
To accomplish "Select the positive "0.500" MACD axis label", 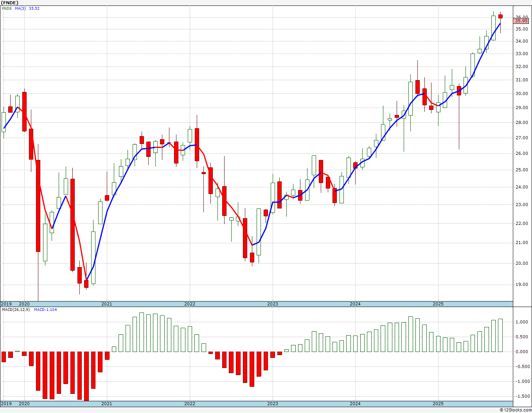I will [x=521, y=337].
